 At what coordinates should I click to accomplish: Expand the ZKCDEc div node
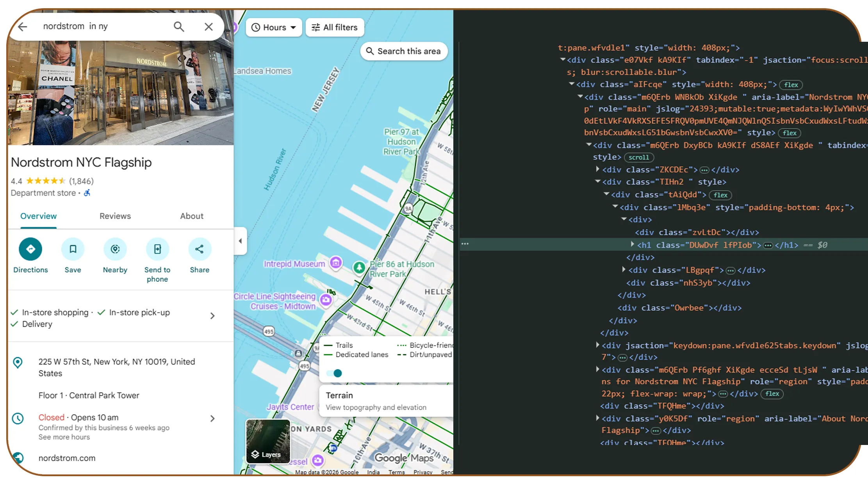597,169
